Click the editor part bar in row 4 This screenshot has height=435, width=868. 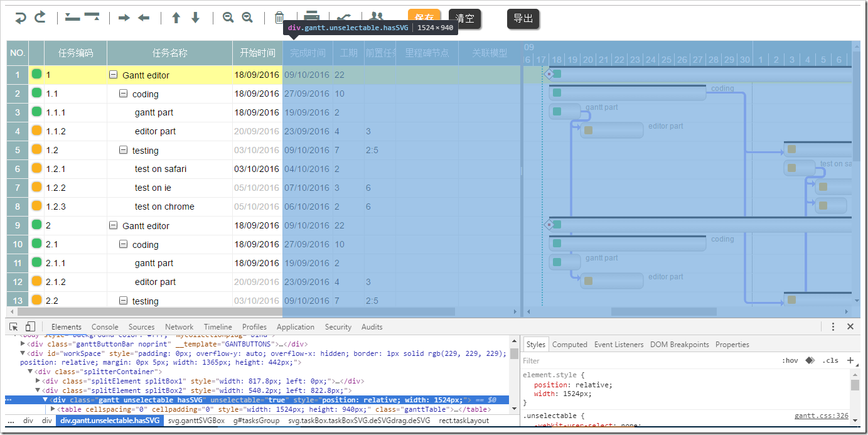pyautogui.click(x=612, y=130)
